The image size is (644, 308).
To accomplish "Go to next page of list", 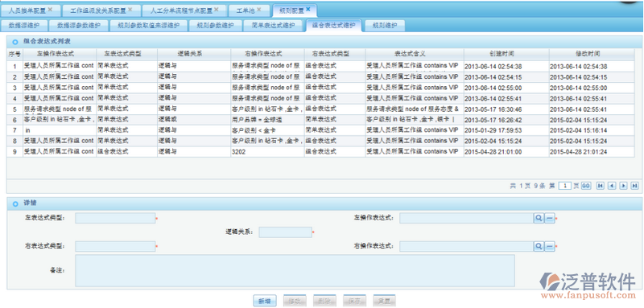I will coord(623,186).
